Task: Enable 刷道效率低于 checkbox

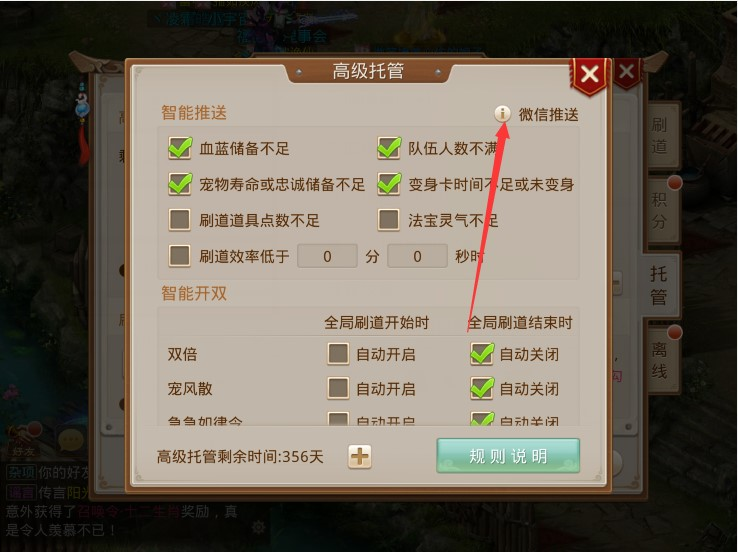Action: [x=180, y=256]
